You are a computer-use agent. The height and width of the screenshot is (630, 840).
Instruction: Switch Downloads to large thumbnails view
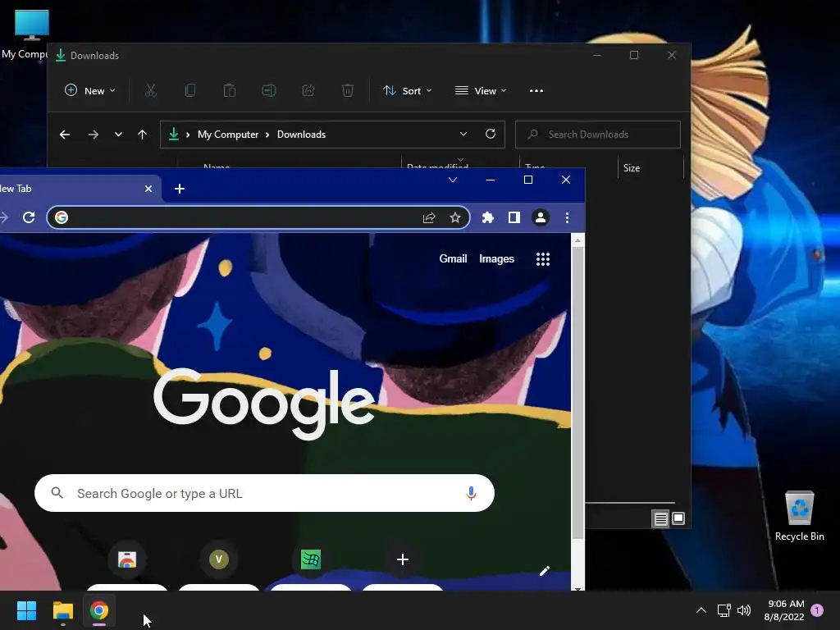tap(678, 518)
